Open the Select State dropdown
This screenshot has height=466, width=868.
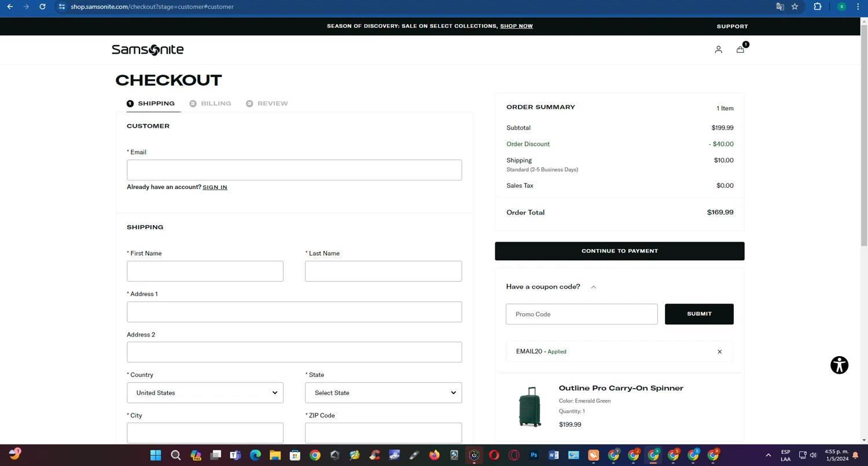[383, 393]
